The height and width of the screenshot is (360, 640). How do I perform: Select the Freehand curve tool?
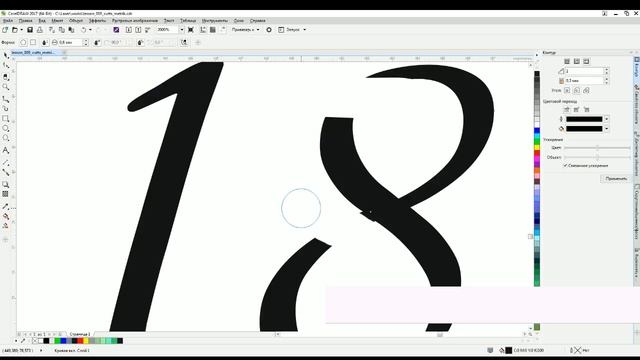6,99
